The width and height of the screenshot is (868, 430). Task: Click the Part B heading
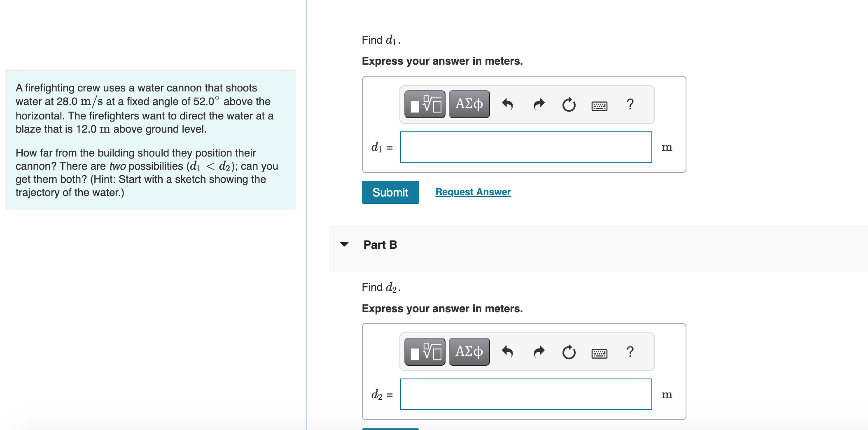[380, 245]
